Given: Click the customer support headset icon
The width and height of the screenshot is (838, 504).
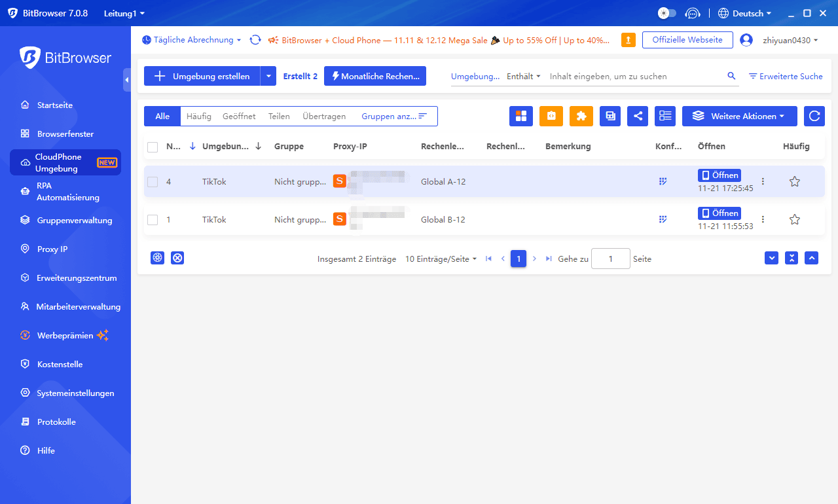Looking at the screenshot, I should (692, 13).
